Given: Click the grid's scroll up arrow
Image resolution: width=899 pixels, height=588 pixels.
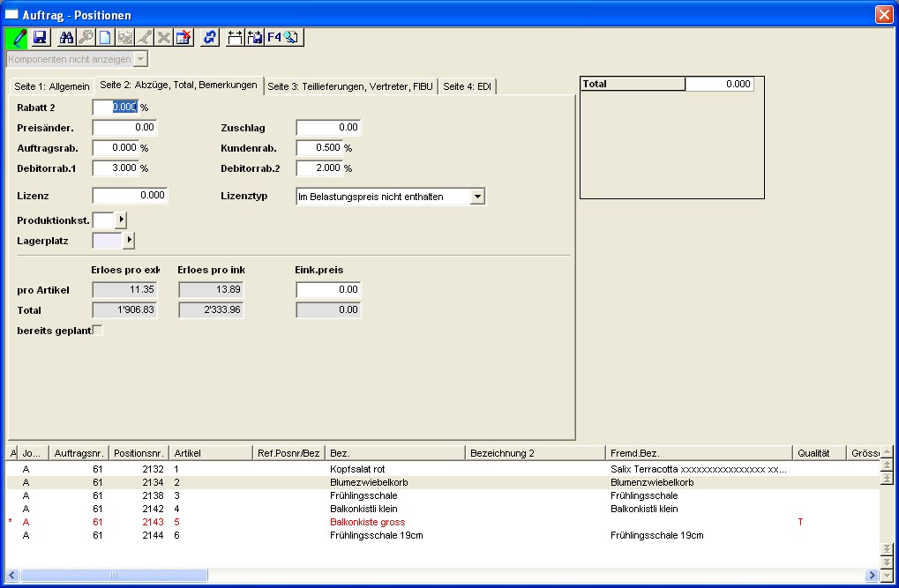Looking at the screenshot, I should (887, 452).
